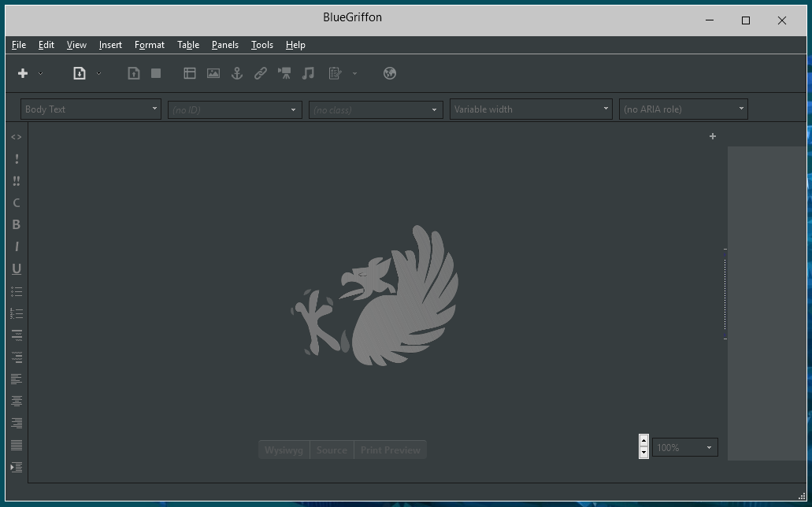Open the View menu

76,45
